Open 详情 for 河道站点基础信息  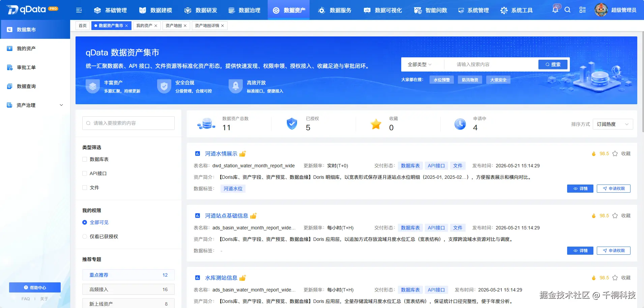click(580, 251)
